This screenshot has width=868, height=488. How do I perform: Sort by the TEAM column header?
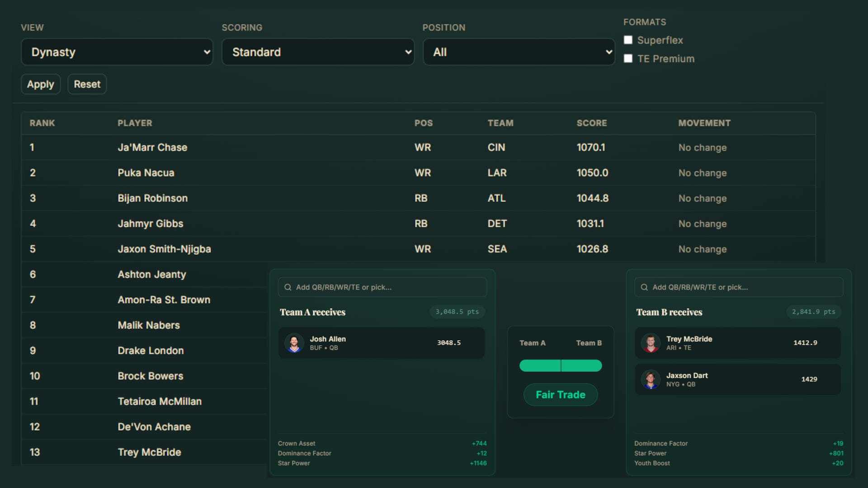click(x=500, y=123)
